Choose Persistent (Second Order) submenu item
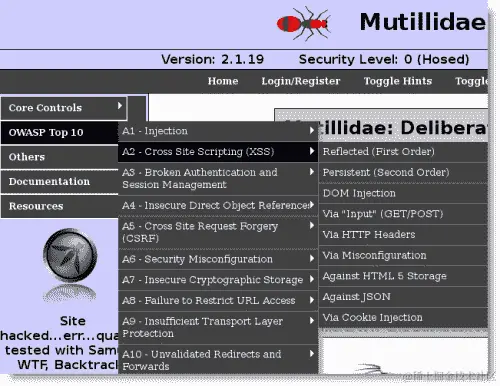 (x=403, y=173)
